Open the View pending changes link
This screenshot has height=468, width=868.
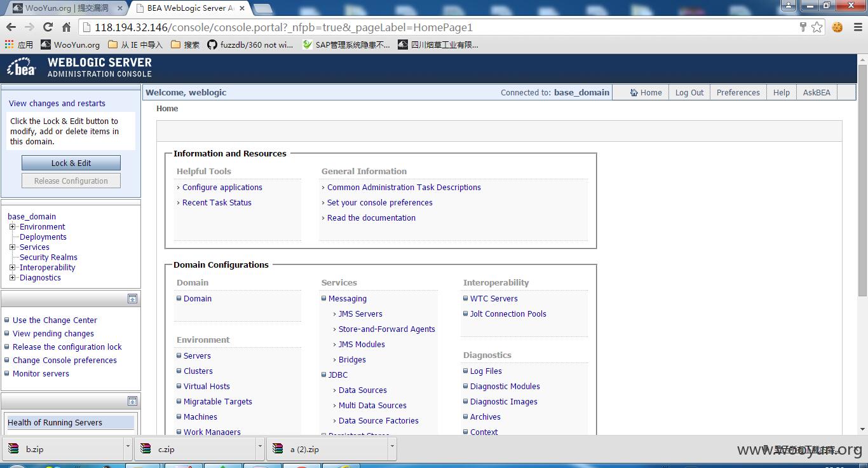53,333
